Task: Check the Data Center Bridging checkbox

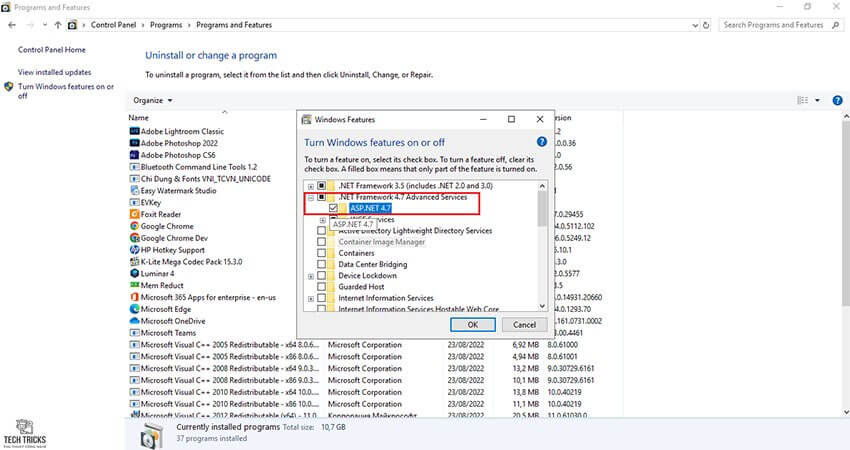Action: 321,265
